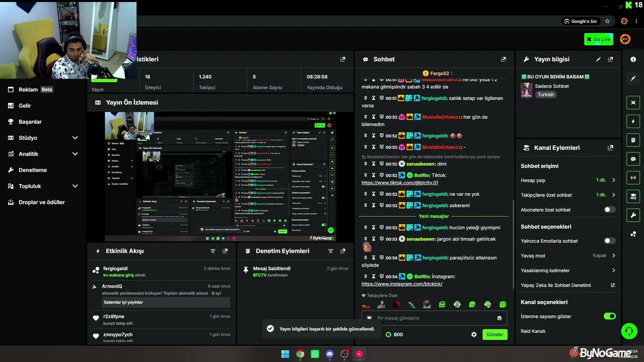The image size is (644, 362).
Task: Open the Instagram link in chat
Action: click(x=401, y=284)
